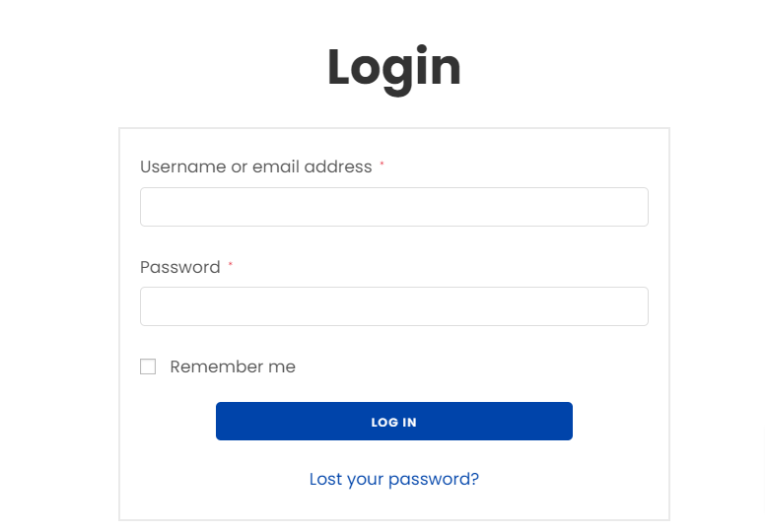Follow the password recovery link
The image size is (765, 532).
tap(393, 479)
